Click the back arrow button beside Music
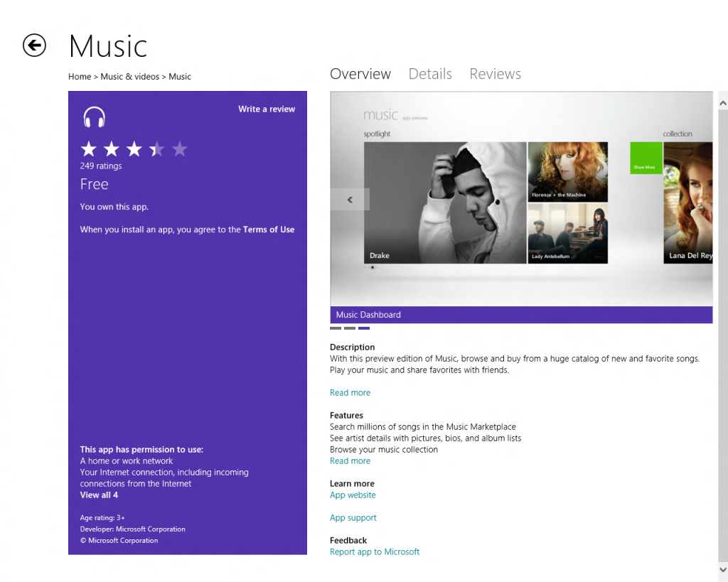 coord(34,45)
